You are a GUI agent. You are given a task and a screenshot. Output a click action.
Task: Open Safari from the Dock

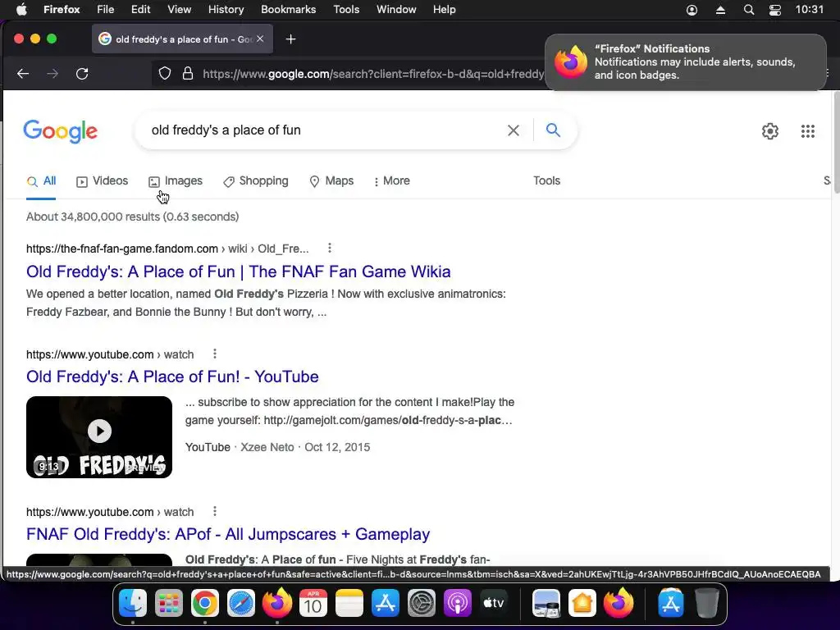tap(241, 603)
